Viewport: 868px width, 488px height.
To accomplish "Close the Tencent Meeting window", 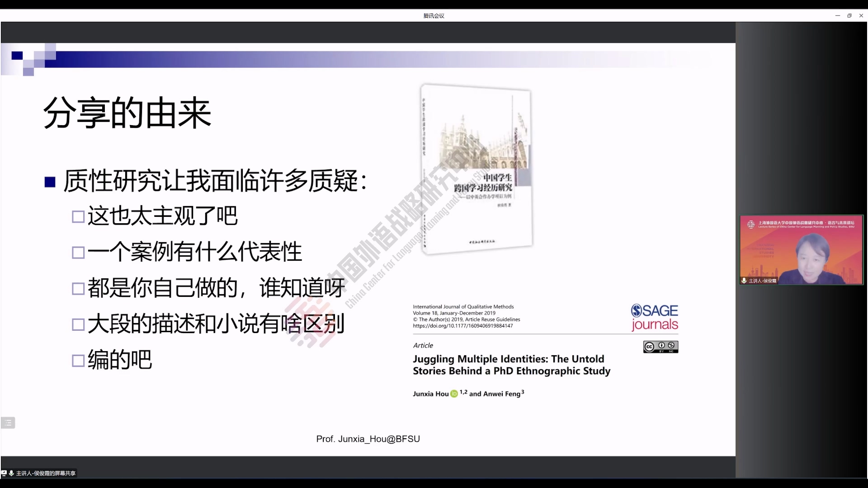I will tap(861, 15).
